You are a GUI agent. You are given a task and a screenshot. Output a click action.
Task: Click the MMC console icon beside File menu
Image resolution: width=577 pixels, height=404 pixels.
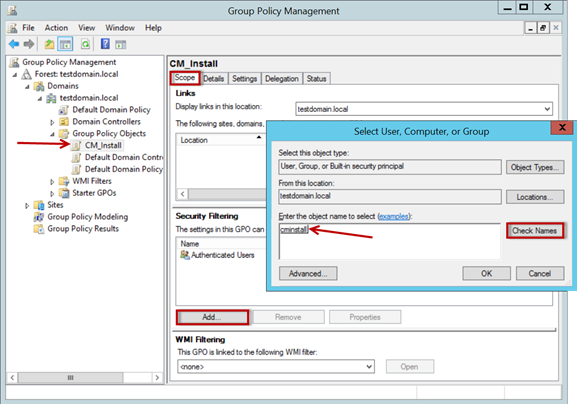coord(13,28)
